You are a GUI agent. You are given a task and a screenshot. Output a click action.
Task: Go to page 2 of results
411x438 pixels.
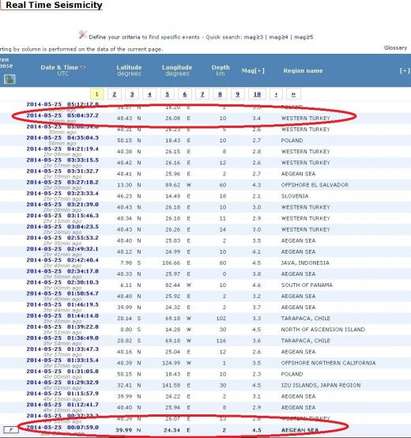[114, 94]
